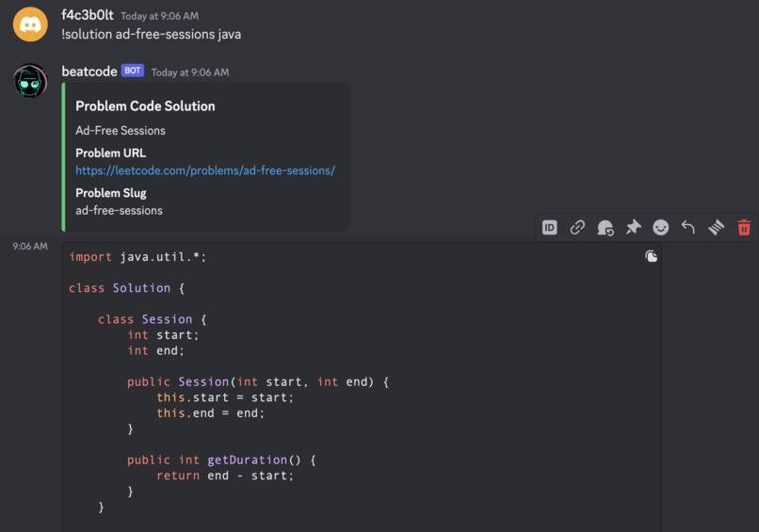The image size is (759, 532).
Task: Open the leetcode ad-free-sessions problem URL
Action: (x=205, y=170)
